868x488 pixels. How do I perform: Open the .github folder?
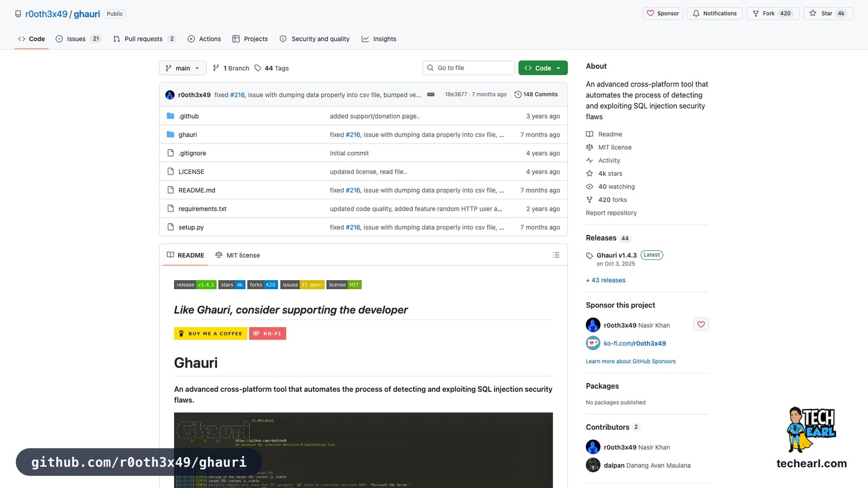pyautogui.click(x=189, y=116)
